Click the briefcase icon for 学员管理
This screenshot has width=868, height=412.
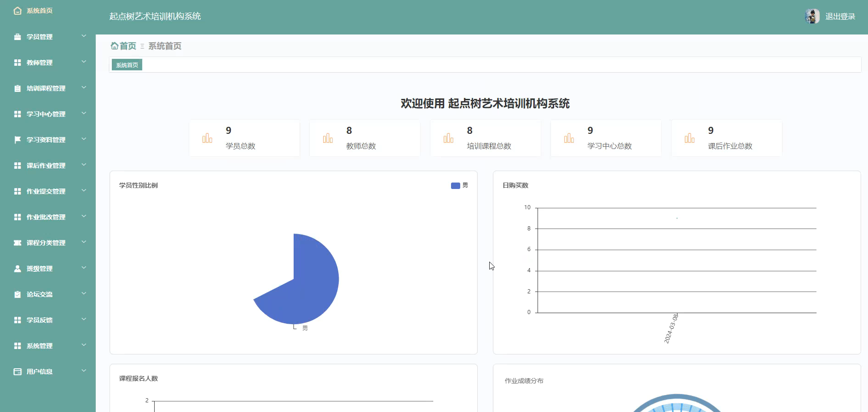pos(17,37)
